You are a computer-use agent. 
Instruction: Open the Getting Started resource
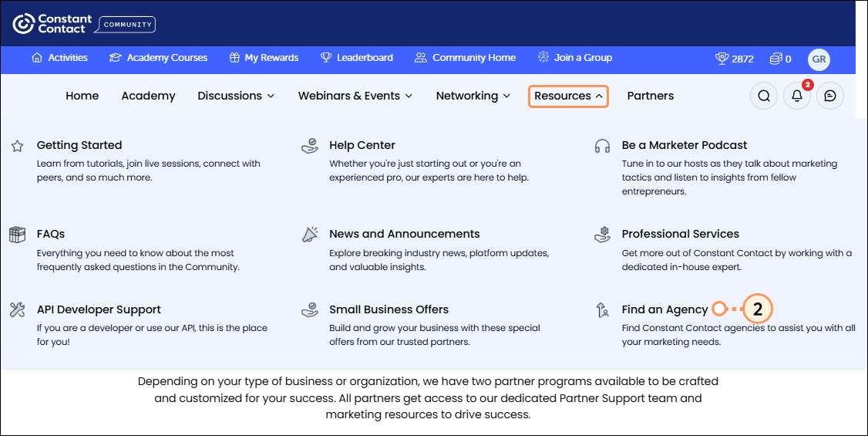click(79, 145)
